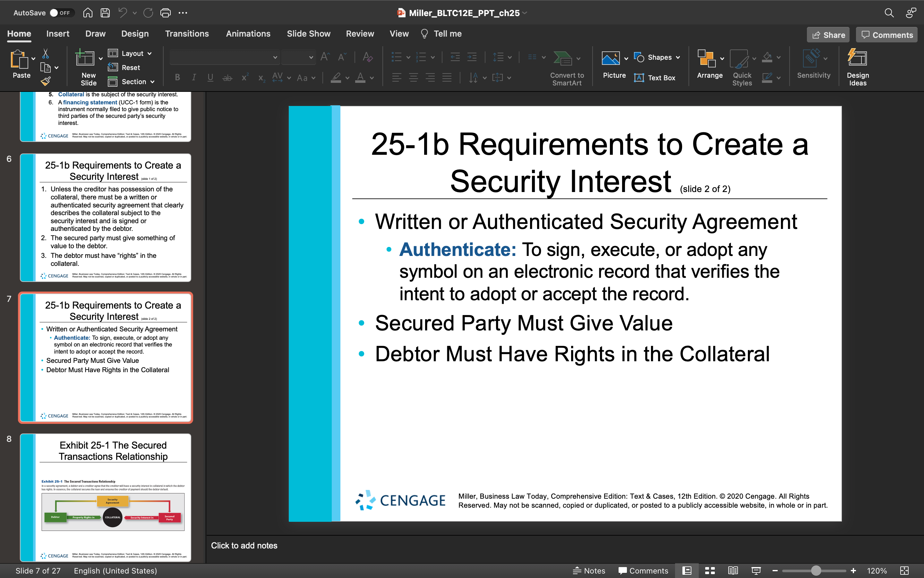Toggle Italic formatting
This screenshot has width=924, height=578.
point(194,78)
